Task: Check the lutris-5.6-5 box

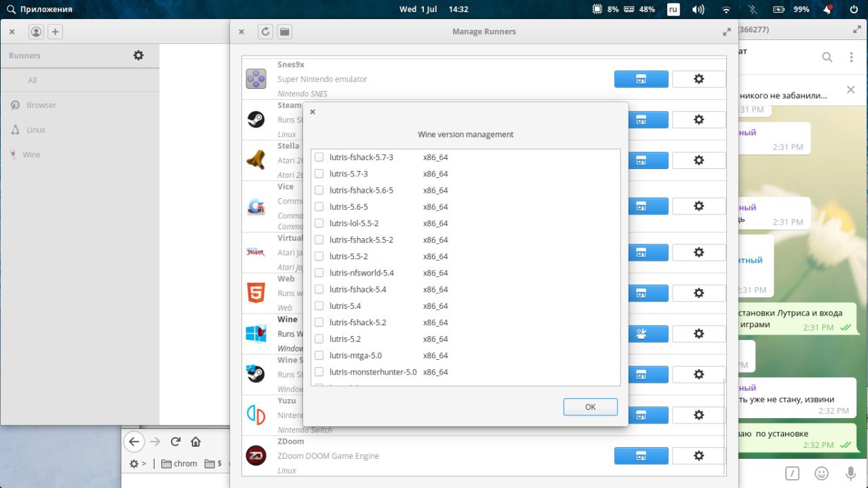Action: pos(319,207)
